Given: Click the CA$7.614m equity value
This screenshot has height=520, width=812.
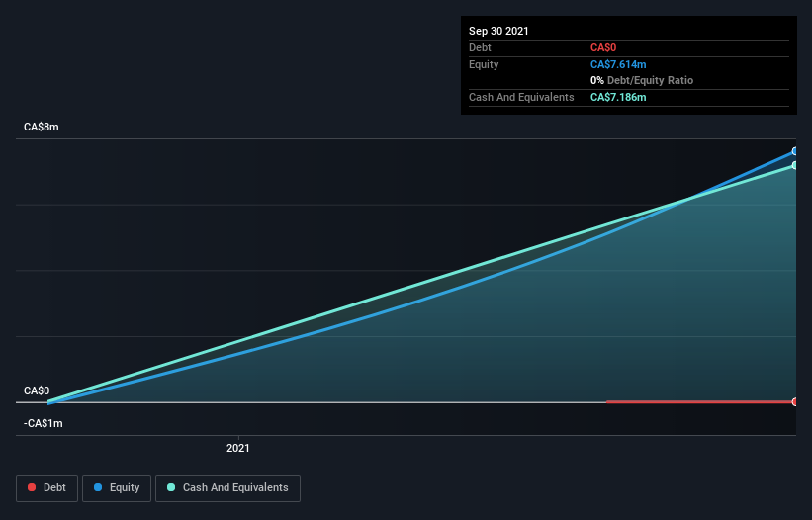Looking at the screenshot, I should tap(618, 64).
